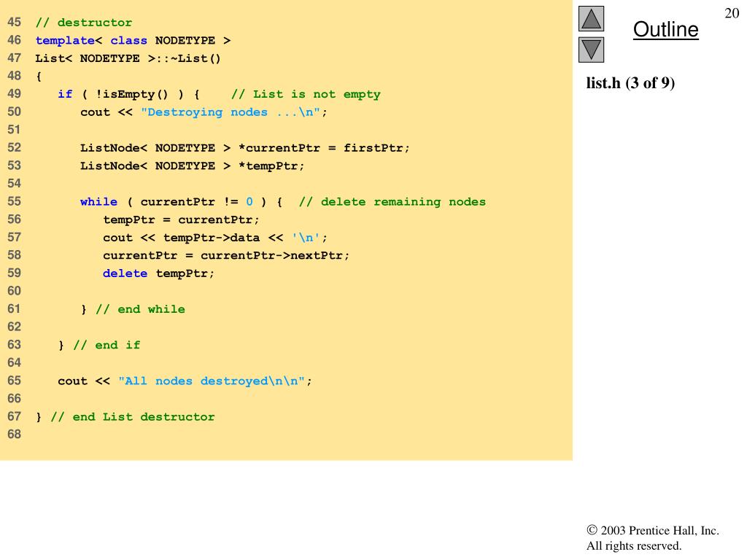Click the up arrow navigation button
The image size is (747, 560).
pos(591,18)
